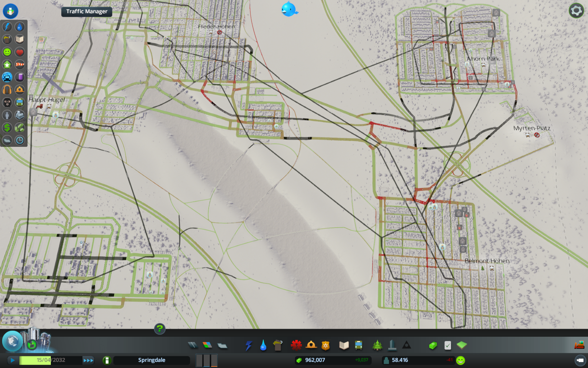Open the advisor help question mark
Screen dimensions: 588x368
(160, 329)
